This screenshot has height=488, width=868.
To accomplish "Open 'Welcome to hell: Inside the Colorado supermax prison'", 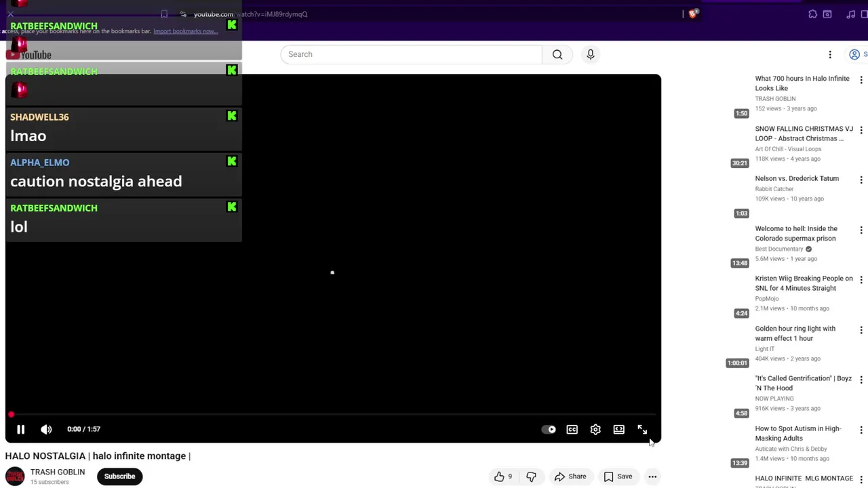I will pyautogui.click(x=796, y=233).
